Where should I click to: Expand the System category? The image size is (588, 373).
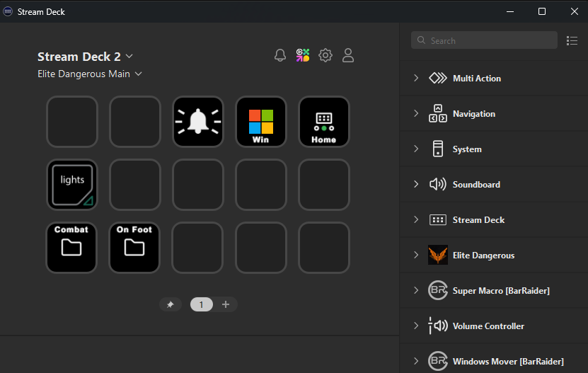point(416,149)
